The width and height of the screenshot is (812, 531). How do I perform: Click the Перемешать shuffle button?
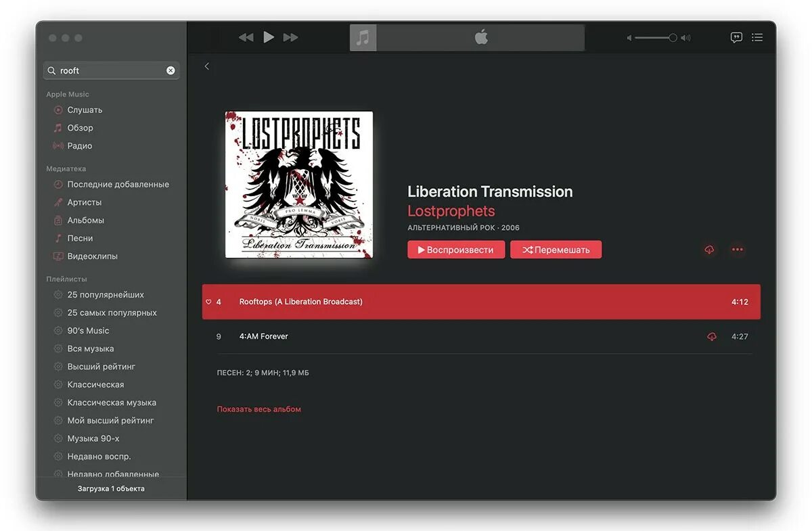(556, 250)
